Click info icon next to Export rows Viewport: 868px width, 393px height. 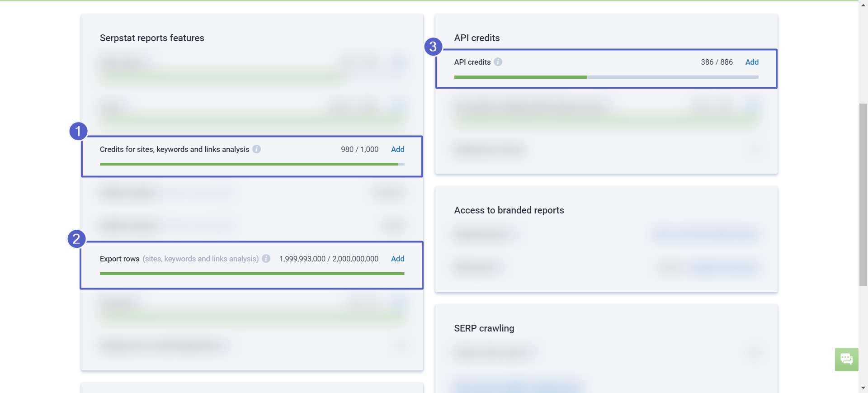click(x=266, y=259)
